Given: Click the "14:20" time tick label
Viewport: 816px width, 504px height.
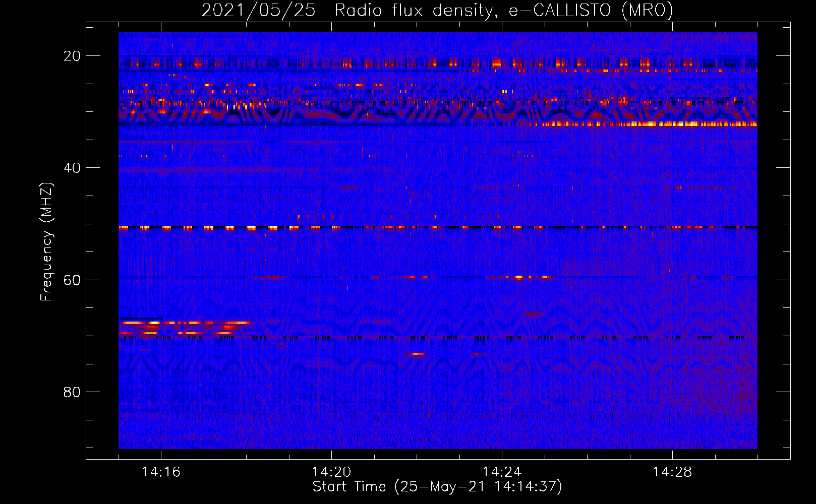Looking at the screenshot, I should pos(331,472).
